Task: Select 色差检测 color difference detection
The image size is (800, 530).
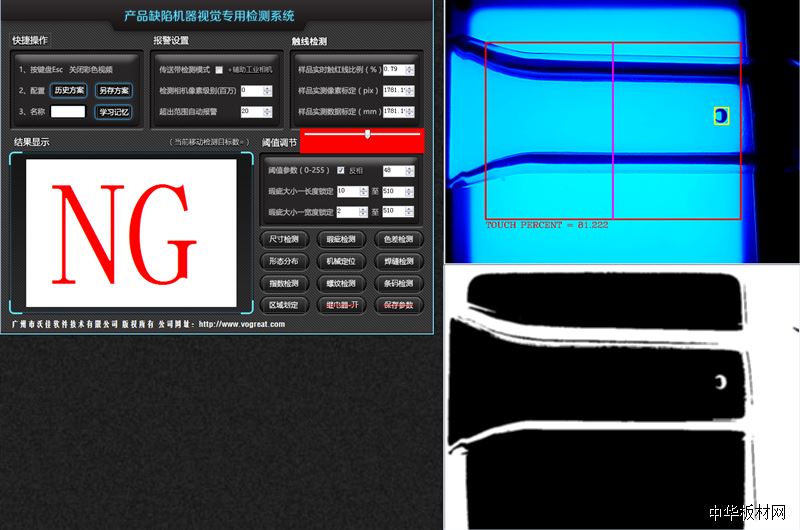Action: click(x=397, y=240)
